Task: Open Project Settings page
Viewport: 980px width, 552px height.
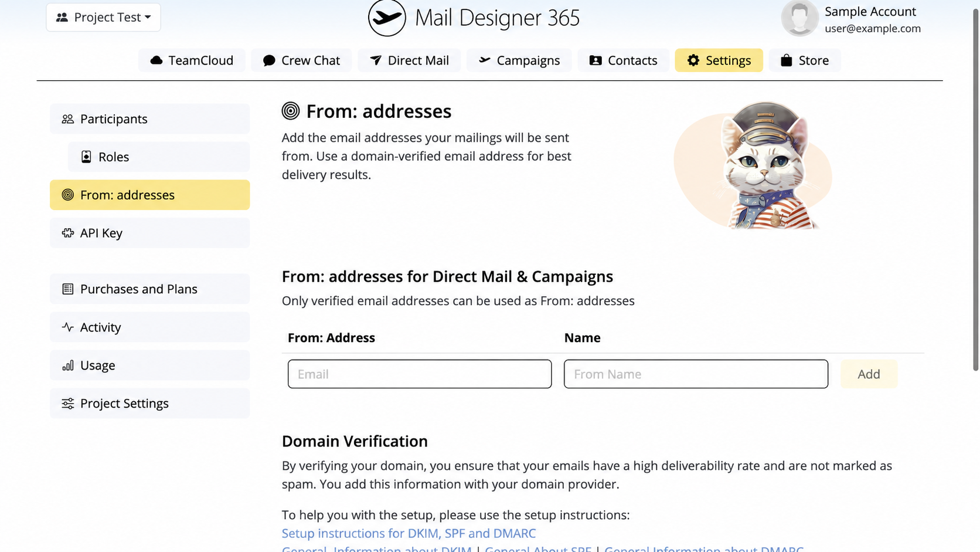Action: click(149, 404)
